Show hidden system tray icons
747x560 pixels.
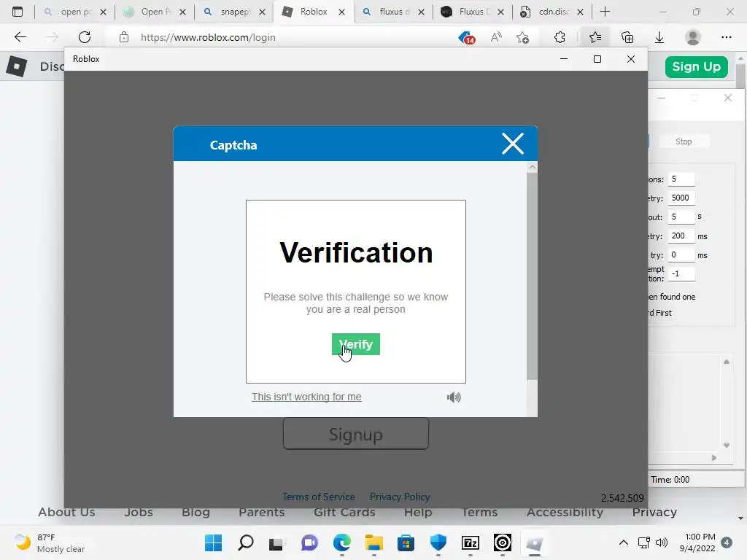pyautogui.click(x=623, y=542)
